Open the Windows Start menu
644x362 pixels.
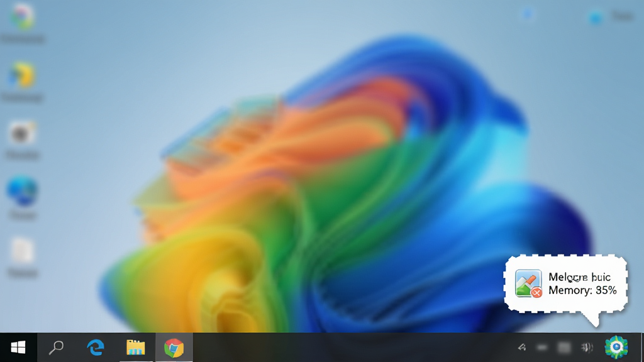[18, 347]
